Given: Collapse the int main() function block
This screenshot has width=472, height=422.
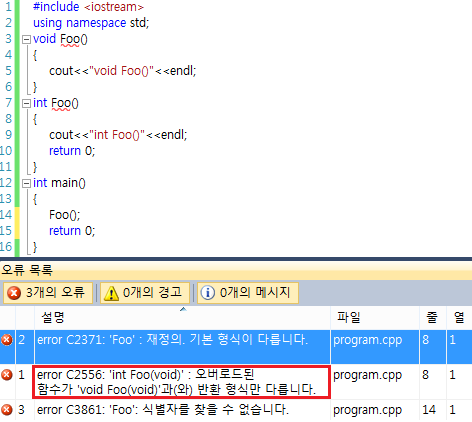Looking at the screenshot, I should tap(26, 183).
